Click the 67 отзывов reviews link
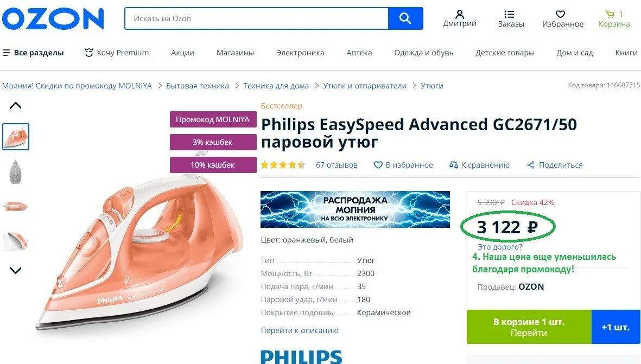The height and width of the screenshot is (364, 641). (337, 165)
